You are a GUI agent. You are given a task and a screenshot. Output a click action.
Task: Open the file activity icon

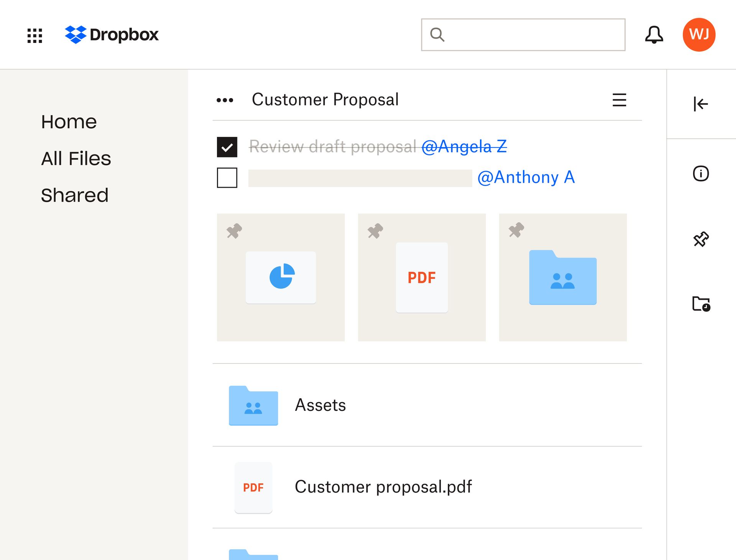coord(701,305)
